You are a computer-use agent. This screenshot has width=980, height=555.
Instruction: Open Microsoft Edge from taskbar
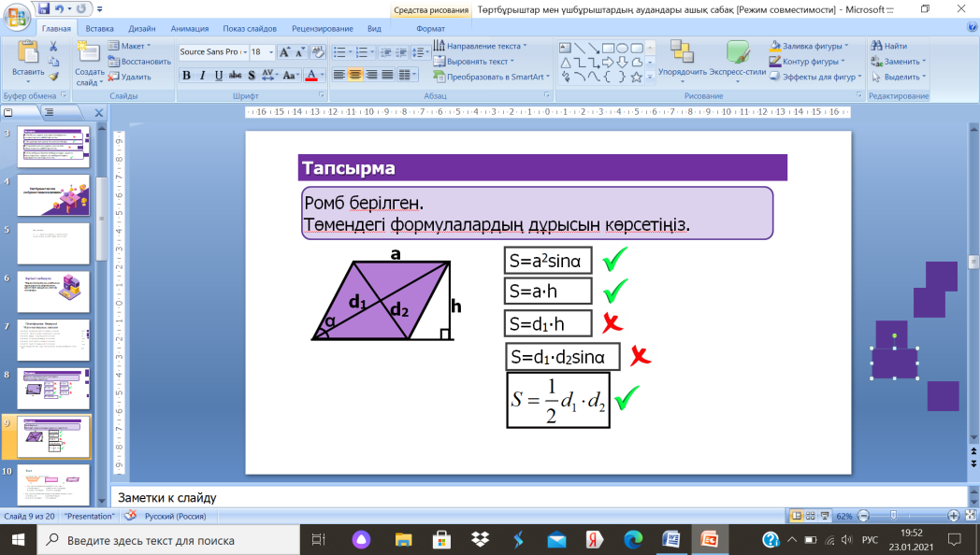(x=633, y=539)
